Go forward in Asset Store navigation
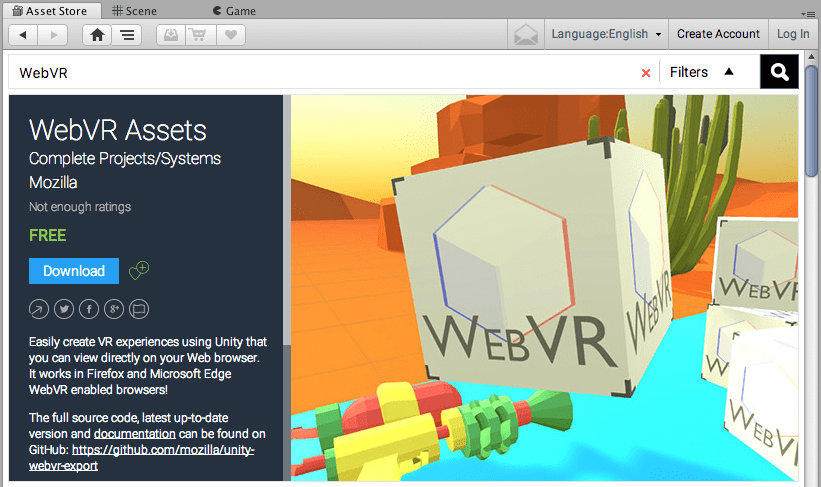821x487 pixels. tap(53, 35)
